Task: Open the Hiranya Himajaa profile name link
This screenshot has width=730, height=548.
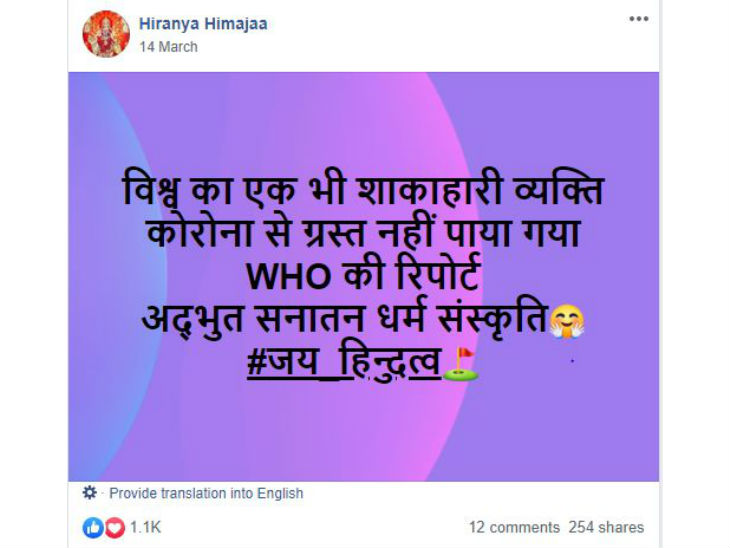Action: point(203,24)
